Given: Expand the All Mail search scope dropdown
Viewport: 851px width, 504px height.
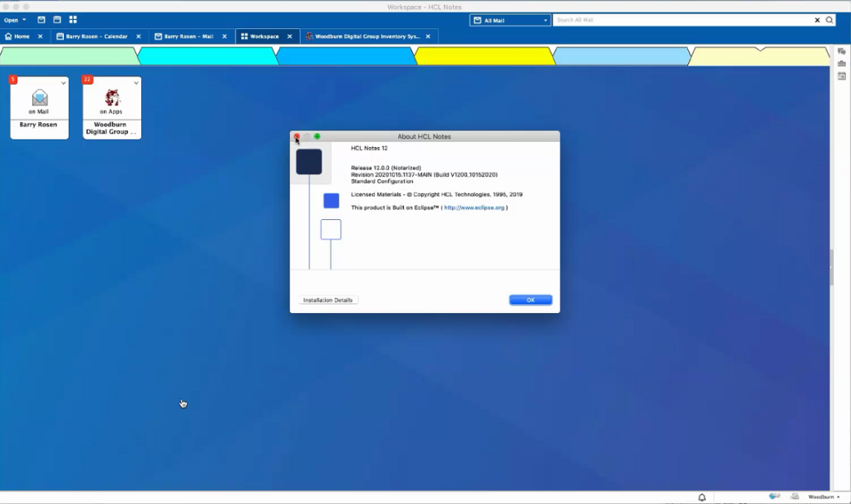Looking at the screenshot, I should click(x=545, y=20).
